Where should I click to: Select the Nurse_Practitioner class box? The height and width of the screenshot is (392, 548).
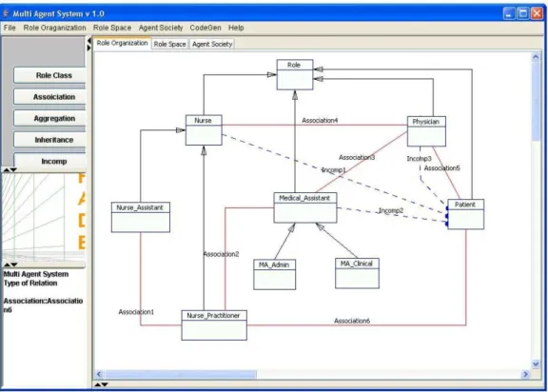coord(214,324)
